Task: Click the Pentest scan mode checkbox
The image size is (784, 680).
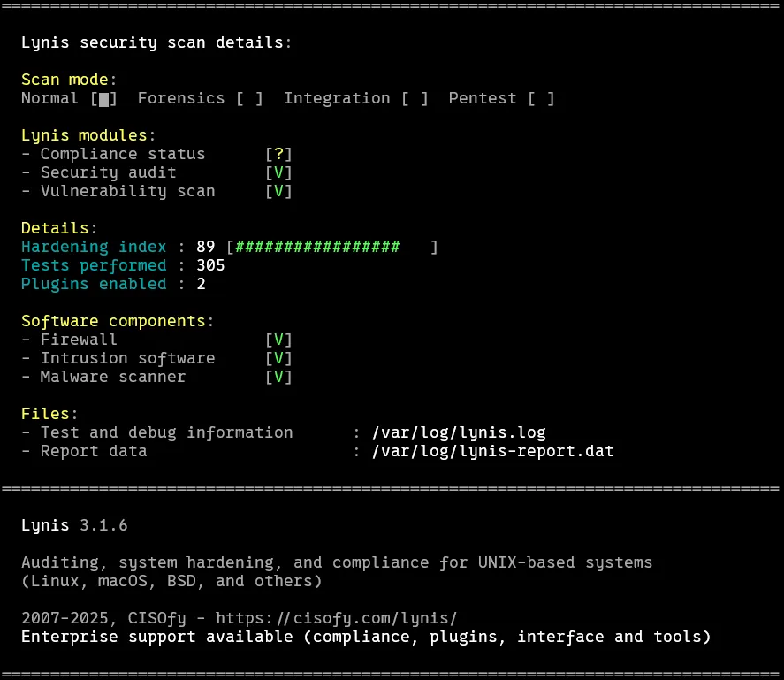Action: pyautogui.click(x=541, y=99)
